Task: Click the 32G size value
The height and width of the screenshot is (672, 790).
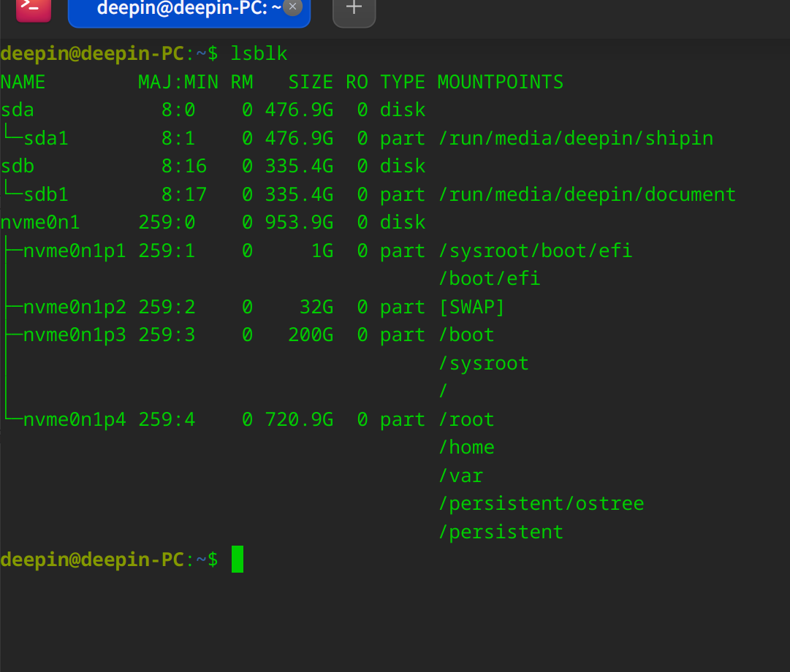Action: 316,308
